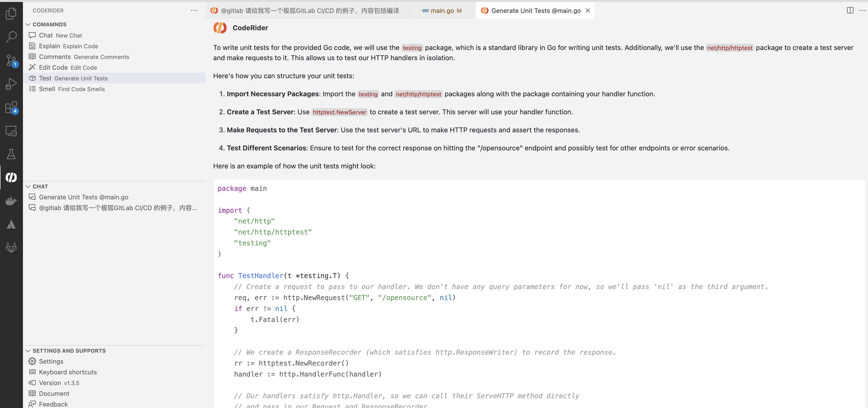Open the Explorer file view

click(11, 13)
